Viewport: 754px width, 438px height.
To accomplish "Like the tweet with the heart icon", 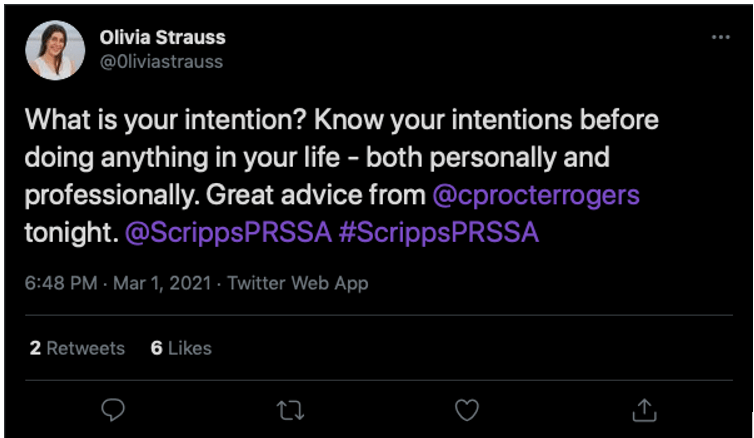I will click(467, 409).
